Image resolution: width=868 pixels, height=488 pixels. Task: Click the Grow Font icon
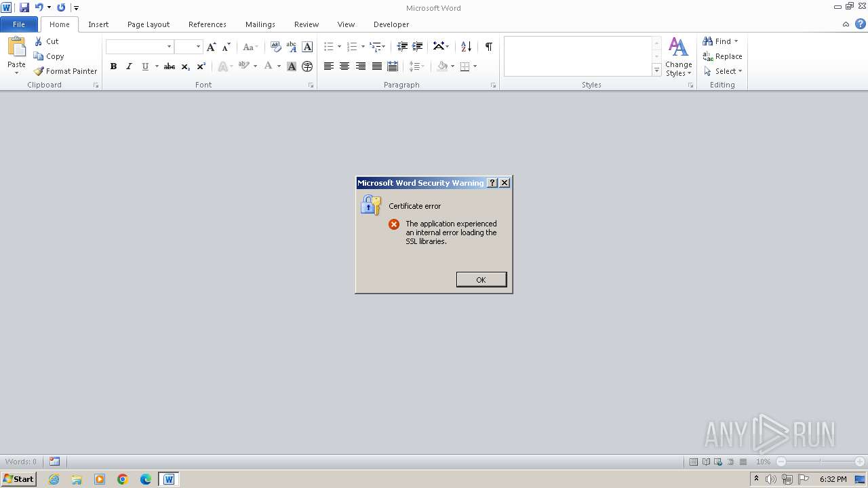[x=212, y=47]
